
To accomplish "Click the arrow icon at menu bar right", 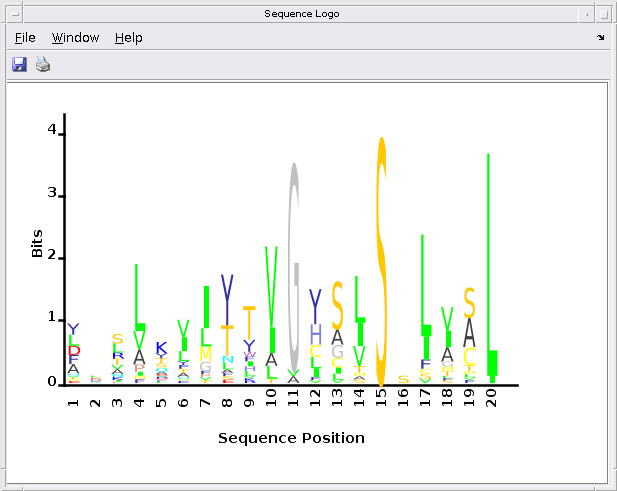I will (600, 37).
